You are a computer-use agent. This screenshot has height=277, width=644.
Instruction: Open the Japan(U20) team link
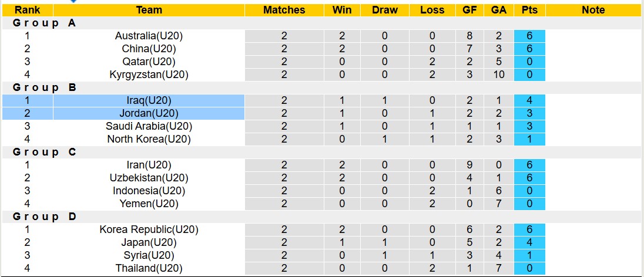[149, 242]
